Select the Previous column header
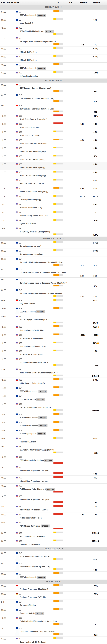The height and width of the screenshot is (644, 107). click(97, 3)
